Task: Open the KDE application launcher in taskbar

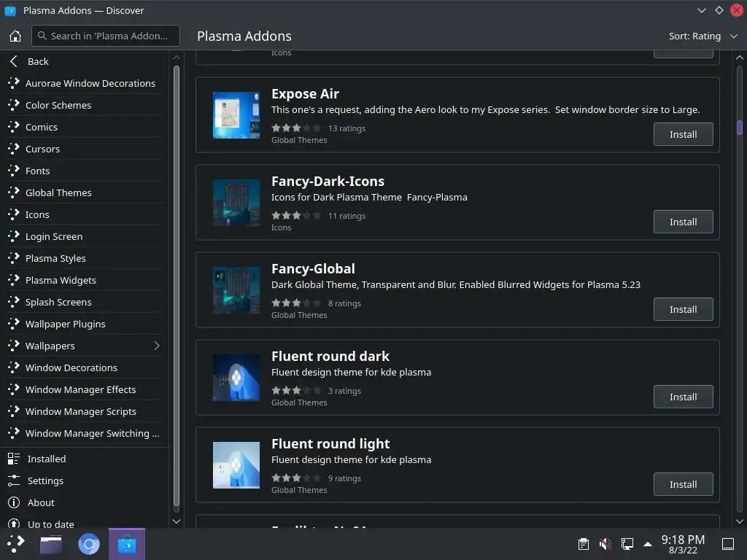Action: pos(16,544)
